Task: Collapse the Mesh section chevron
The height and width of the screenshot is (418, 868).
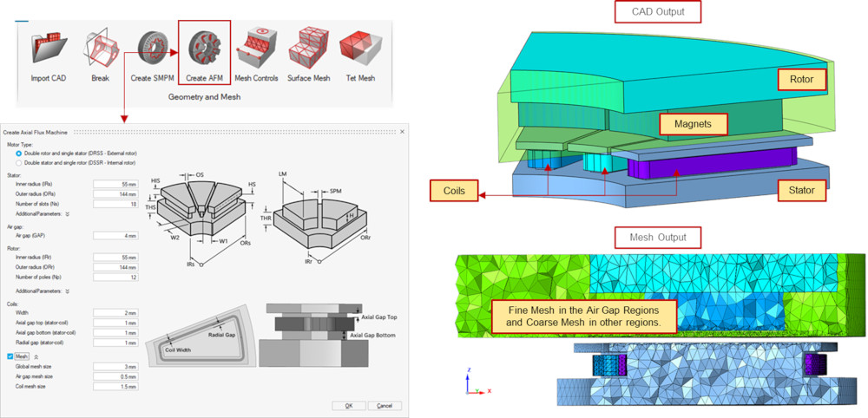Action: (x=36, y=356)
